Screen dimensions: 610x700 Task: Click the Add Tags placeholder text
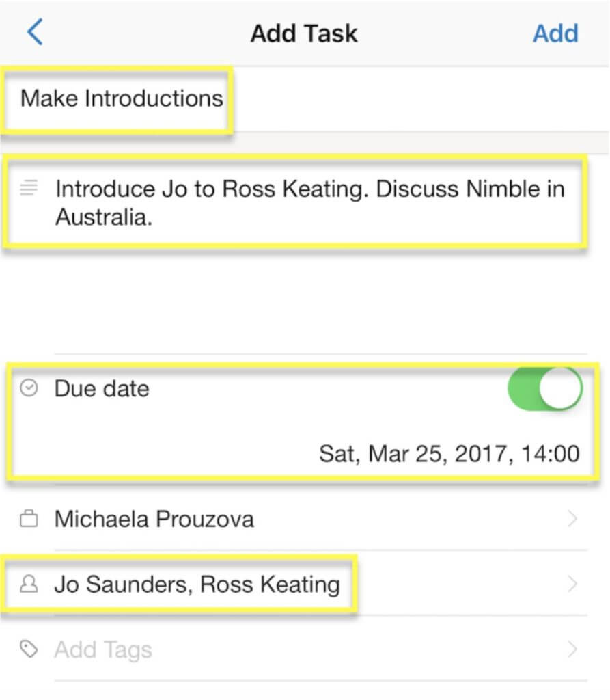[x=103, y=649]
